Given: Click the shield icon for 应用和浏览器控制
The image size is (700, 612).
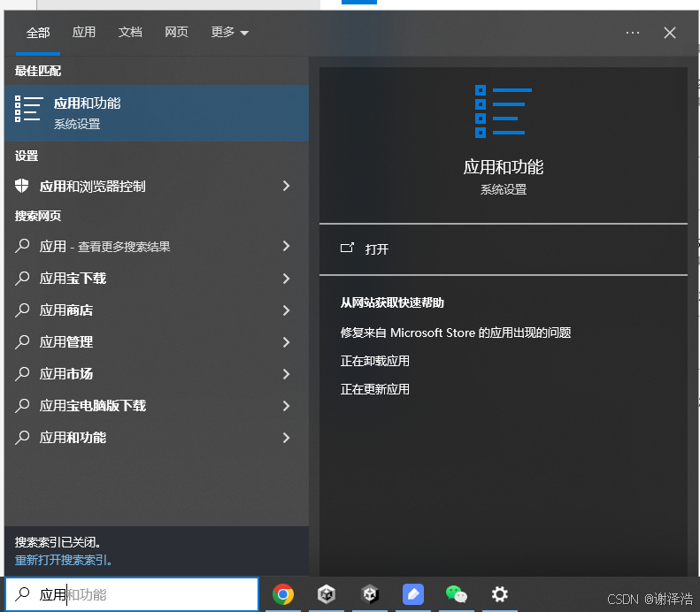Looking at the screenshot, I should pyautogui.click(x=21, y=186).
